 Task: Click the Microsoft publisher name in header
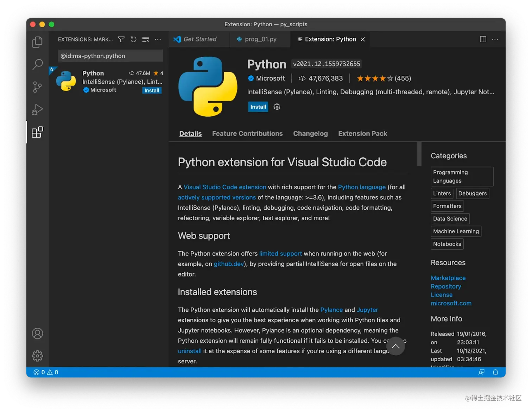pos(270,78)
